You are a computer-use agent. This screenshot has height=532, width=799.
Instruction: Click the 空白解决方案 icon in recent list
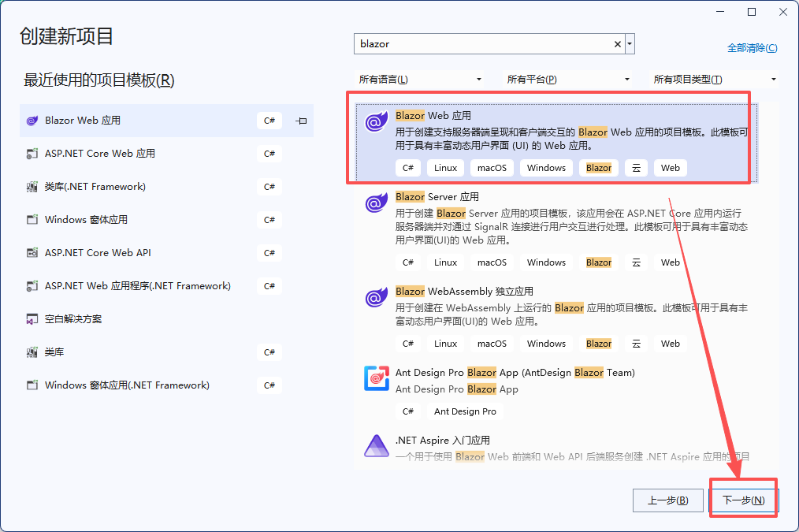[x=32, y=319]
